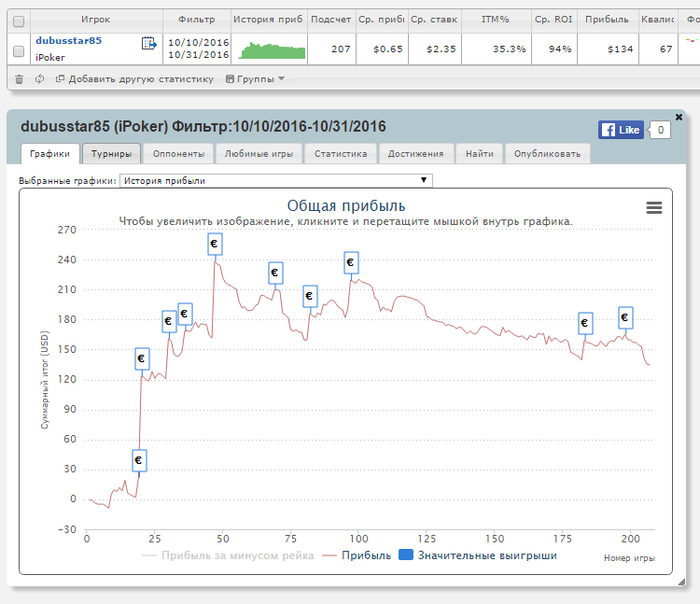Screen dimensions: 700x604
Task: Toggle the 'Прибыль' legend series
Action: click(356, 555)
